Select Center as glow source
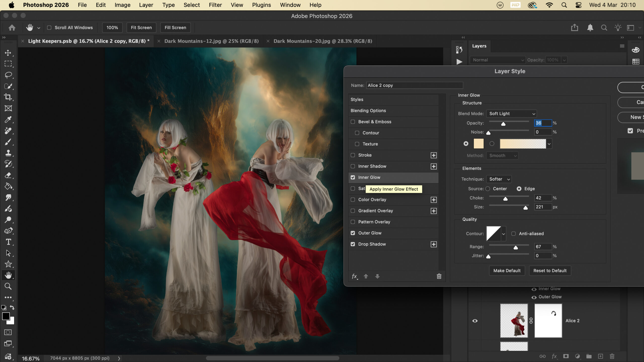Screen dimensions: 644x362 [488, 189]
